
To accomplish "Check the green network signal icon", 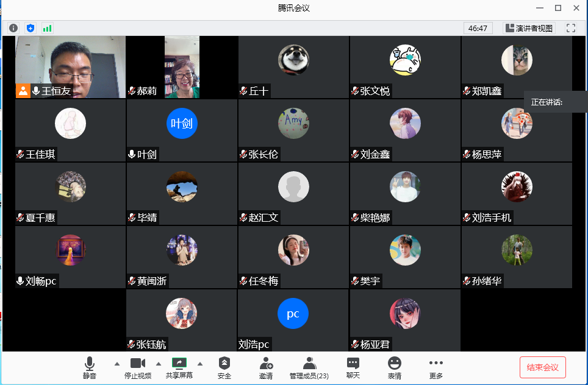I will point(47,28).
